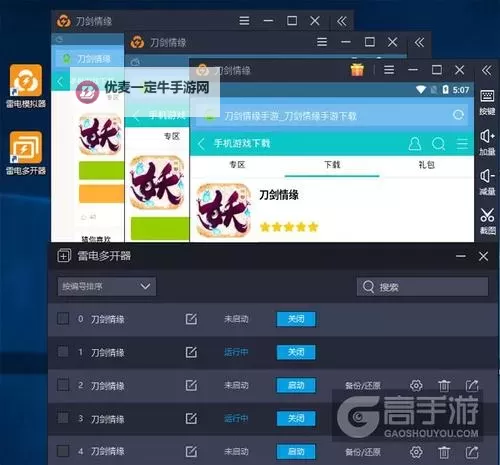Viewport: 500px width, 465px height.
Task: Delete emulator 2 with trash icon
Action: (444, 386)
